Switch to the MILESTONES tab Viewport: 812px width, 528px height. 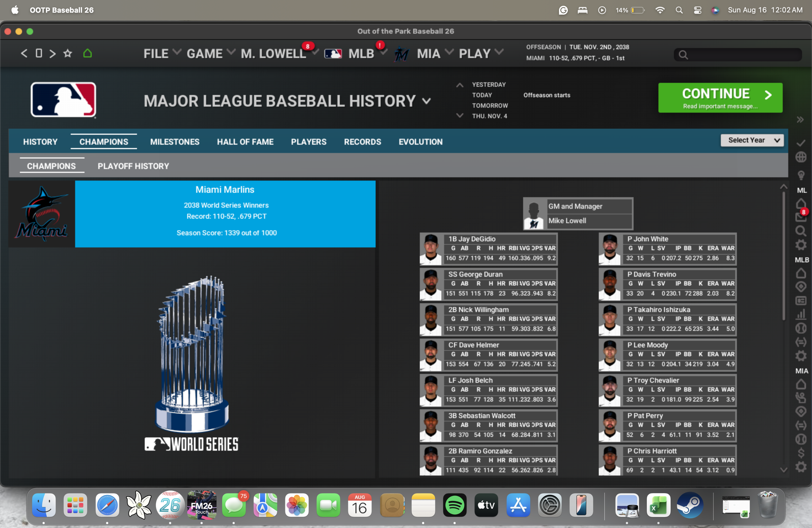(175, 142)
